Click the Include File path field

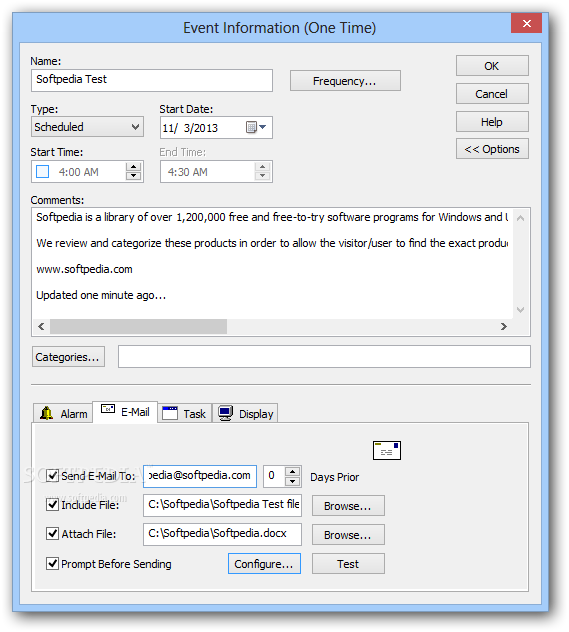(x=222, y=505)
